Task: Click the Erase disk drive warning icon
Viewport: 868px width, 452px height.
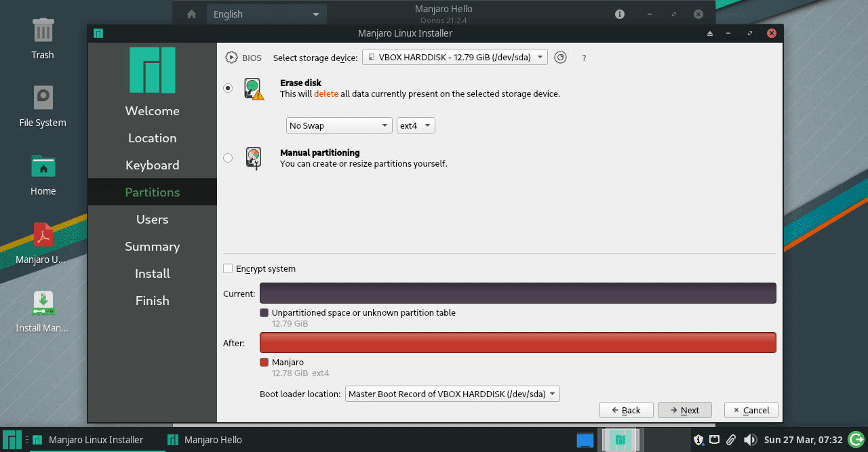Action: pos(254,89)
